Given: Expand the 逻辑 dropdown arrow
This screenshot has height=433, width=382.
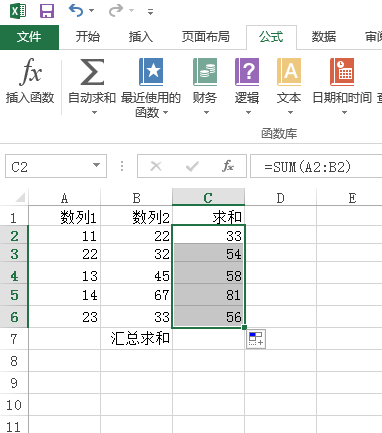Looking at the screenshot, I should point(248,113).
